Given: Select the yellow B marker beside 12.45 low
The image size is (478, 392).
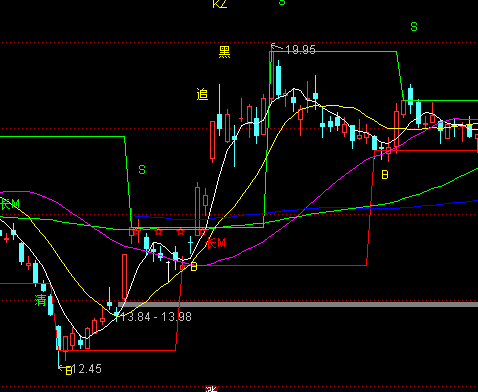Looking at the screenshot, I should [69, 371].
